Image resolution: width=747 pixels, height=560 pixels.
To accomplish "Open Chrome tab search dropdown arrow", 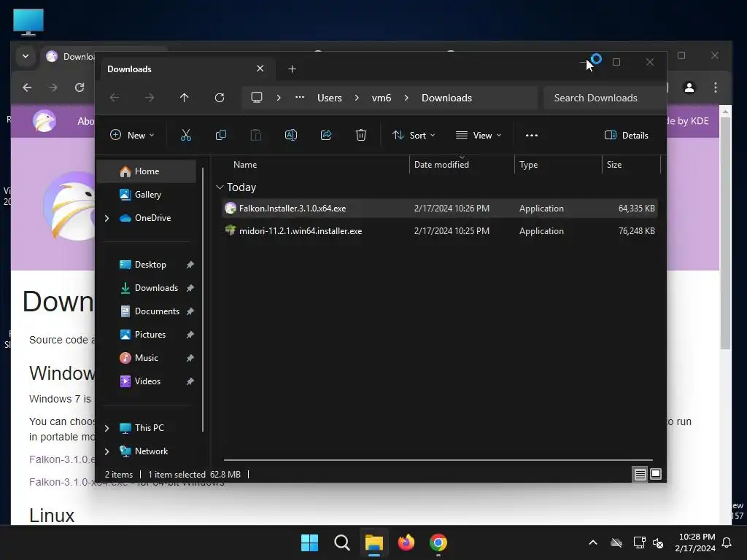I will (26, 56).
